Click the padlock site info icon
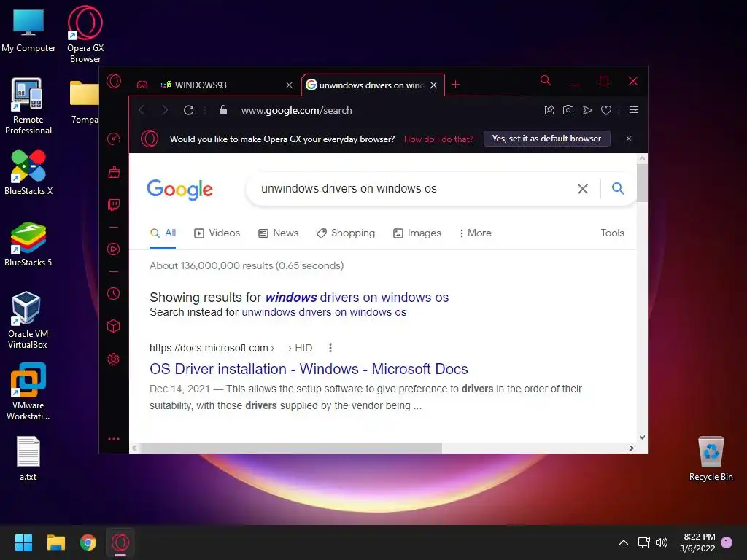This screenshot has height=560, width=747. pos(223,110)
